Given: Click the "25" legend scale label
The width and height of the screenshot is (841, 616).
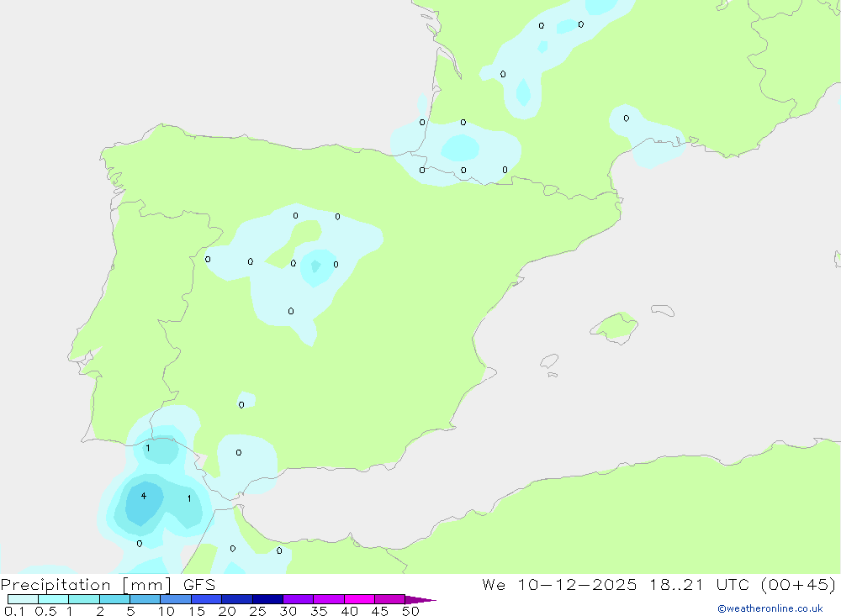Looking at the screenshot, I should (x=257, y=611).
